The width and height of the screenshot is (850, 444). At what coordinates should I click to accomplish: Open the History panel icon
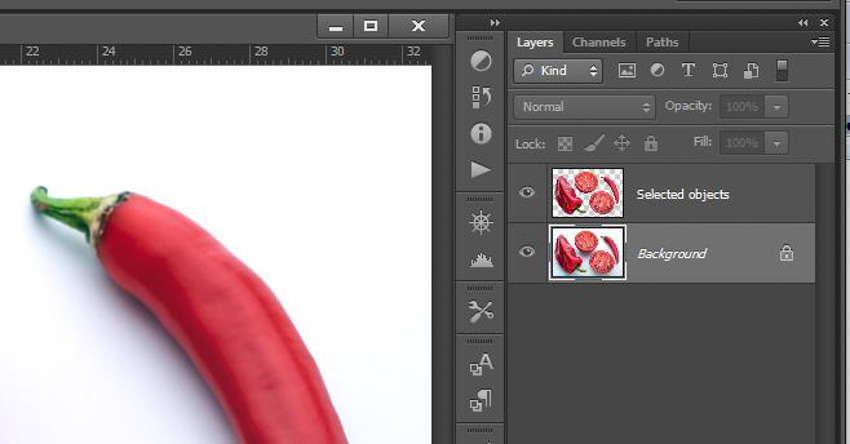tap(481, 97)
